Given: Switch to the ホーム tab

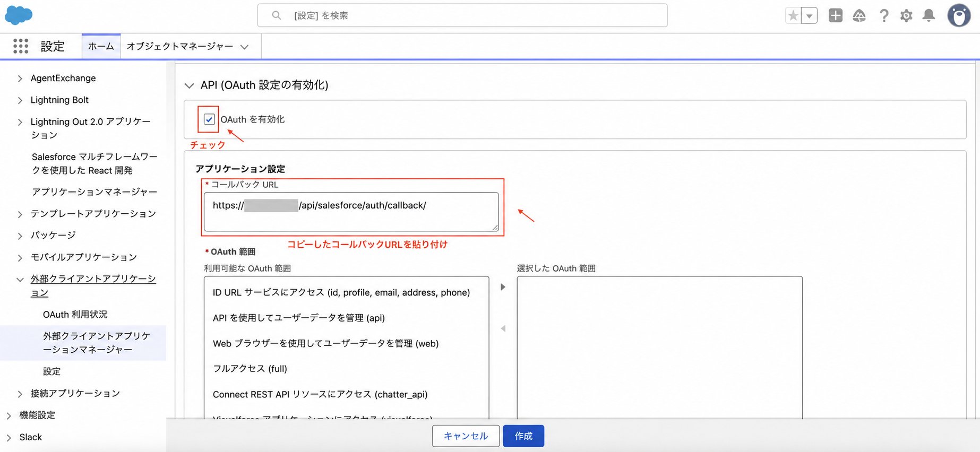Looking at the screenshot, I should 101,46.
